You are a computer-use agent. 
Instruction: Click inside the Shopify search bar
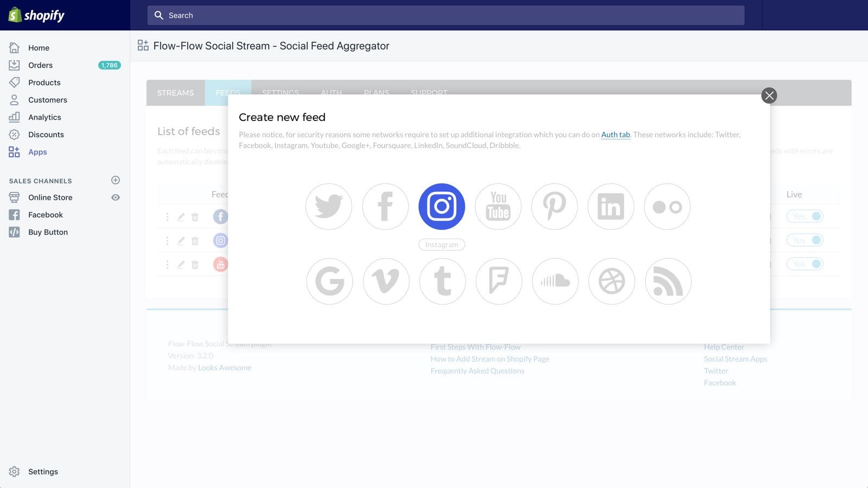[445, 15]
